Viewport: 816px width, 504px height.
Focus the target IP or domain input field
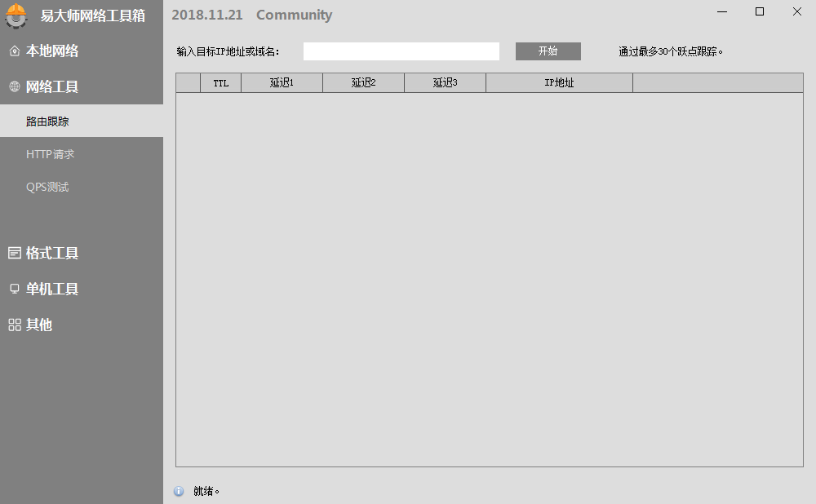pyautogui.click(x=401, y=51)
